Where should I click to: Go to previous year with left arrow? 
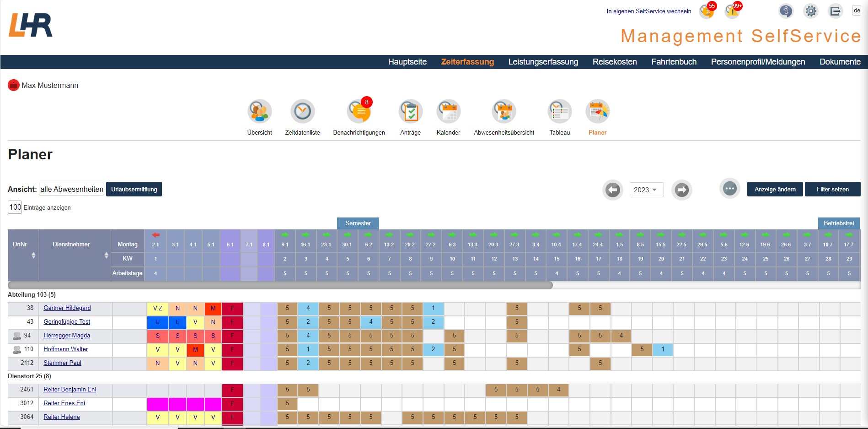(x=612, y=190)
